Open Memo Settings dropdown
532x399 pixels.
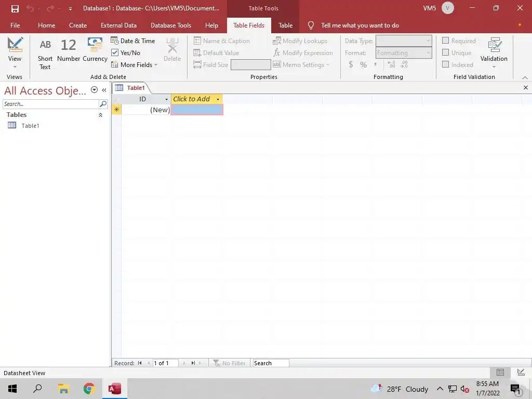point(301,65)
